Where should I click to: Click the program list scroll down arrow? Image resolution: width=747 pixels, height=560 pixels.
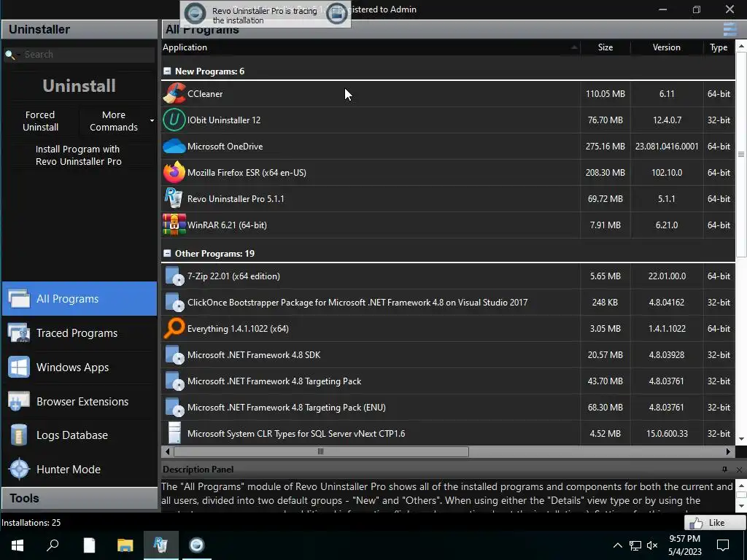point(741,439)
